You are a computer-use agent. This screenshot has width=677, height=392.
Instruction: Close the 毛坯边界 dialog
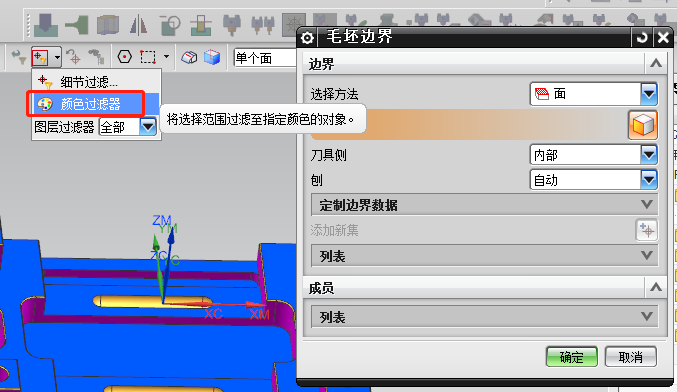click(663, 38)
